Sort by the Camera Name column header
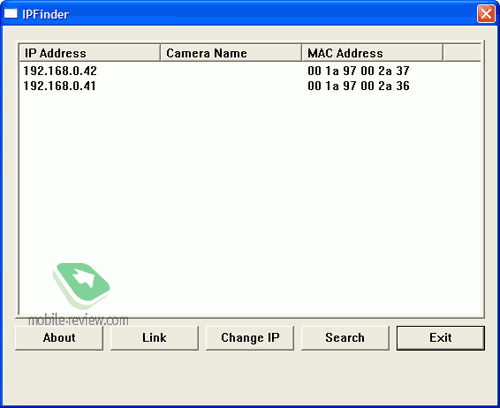This screenshot has width=500, height=408. (x=231, y=53)
